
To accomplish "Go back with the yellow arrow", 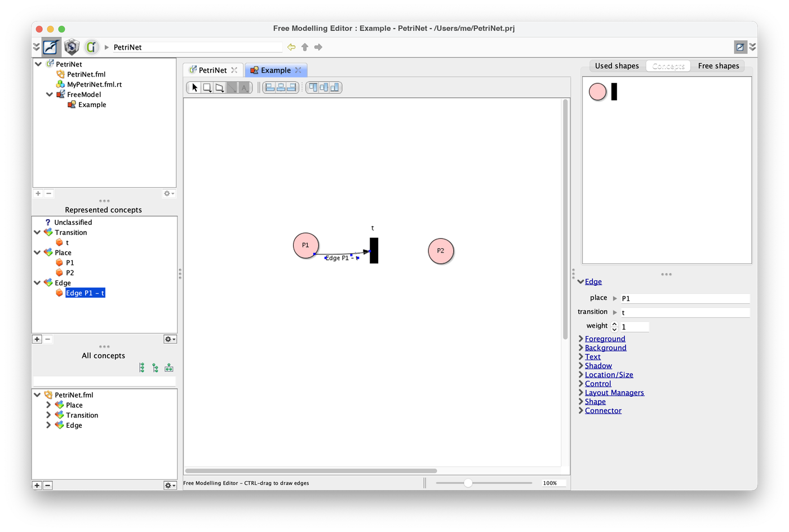I will tap(291, 47).
